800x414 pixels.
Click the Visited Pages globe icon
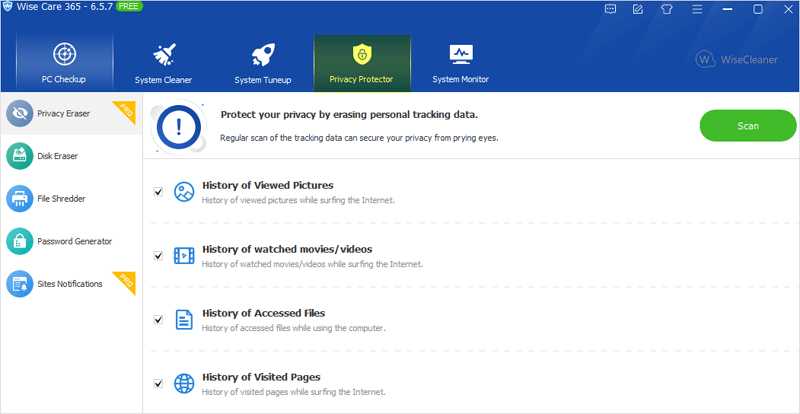point(184,383)
